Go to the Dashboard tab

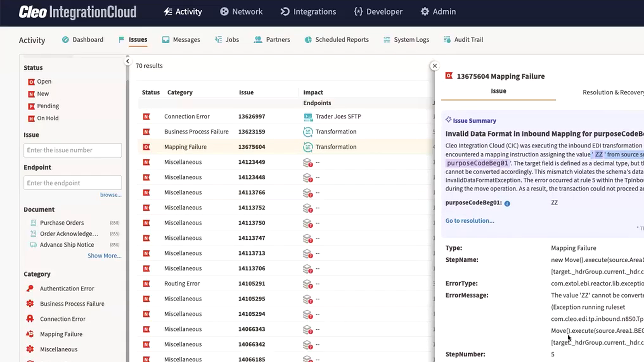click(x=83, y=39)
